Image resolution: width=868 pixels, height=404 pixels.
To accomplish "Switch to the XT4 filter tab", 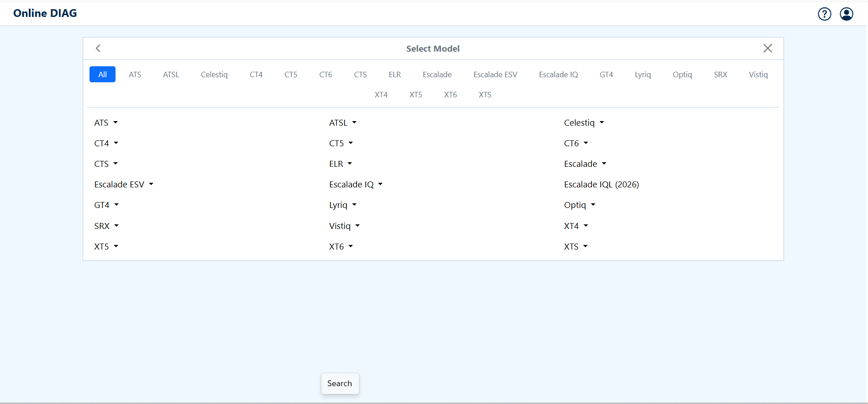I will (x=381, y=95).
